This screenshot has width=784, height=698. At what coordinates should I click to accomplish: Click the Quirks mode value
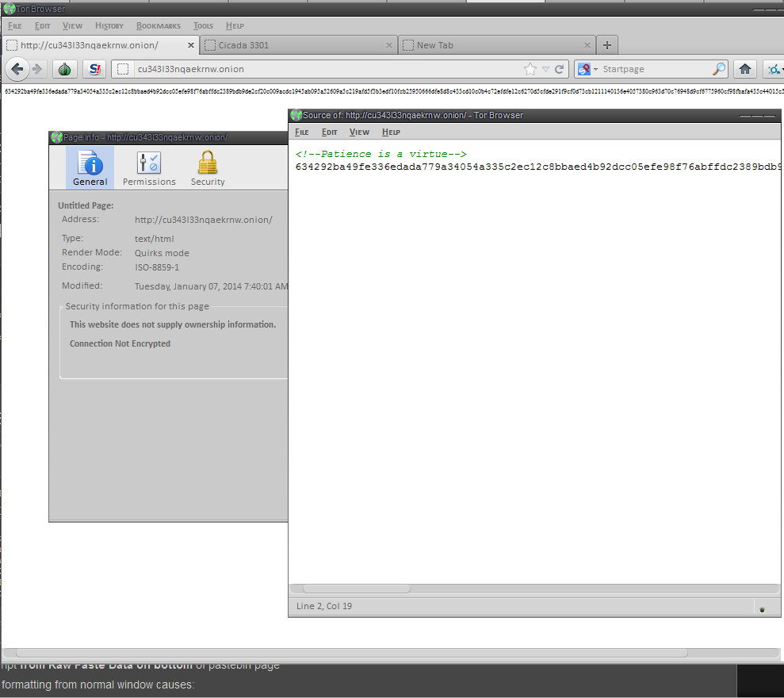click(x=162, y=253)
